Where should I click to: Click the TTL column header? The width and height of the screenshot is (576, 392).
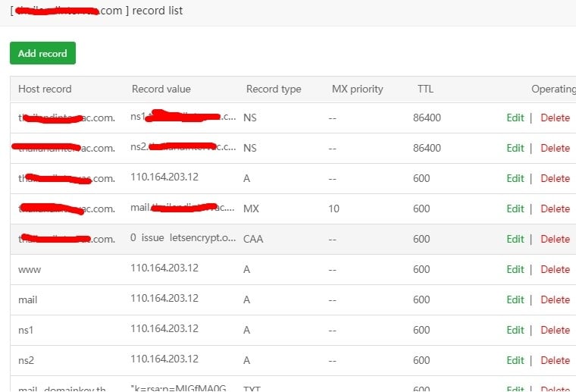click(425, 89)
